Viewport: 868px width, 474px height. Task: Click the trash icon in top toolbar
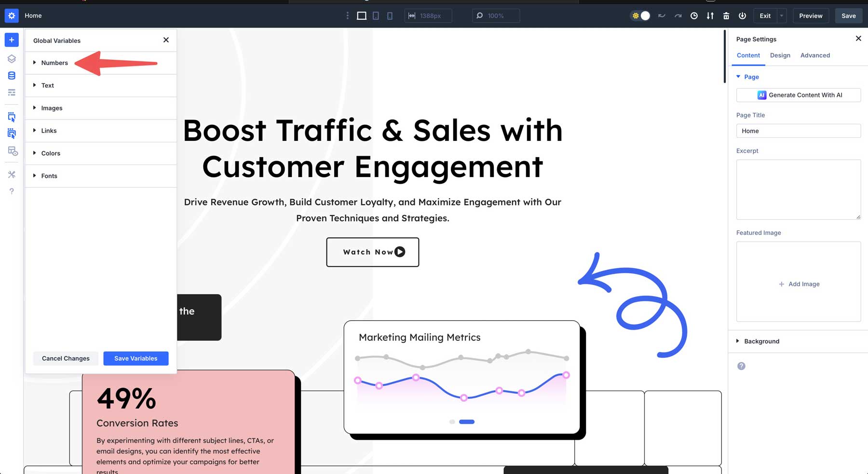coord(726,15)
